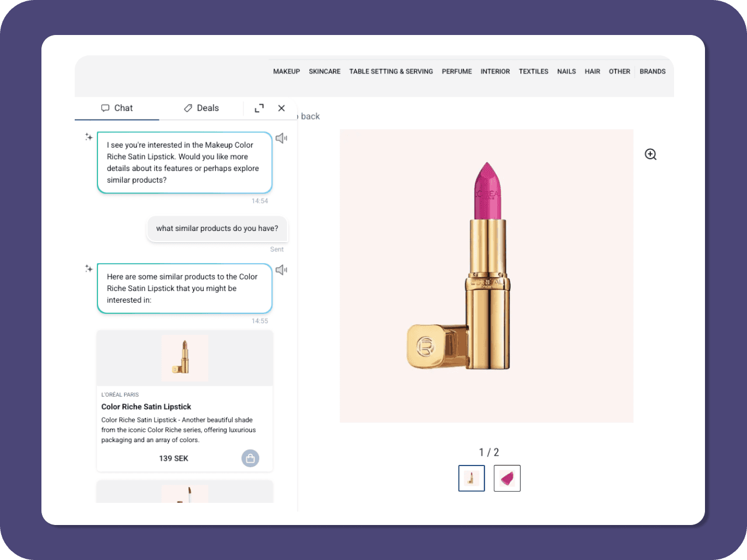Open the NAILS category
Viewport: 747px width, 560px height.
pyautogui.click(x=566, y=71)
